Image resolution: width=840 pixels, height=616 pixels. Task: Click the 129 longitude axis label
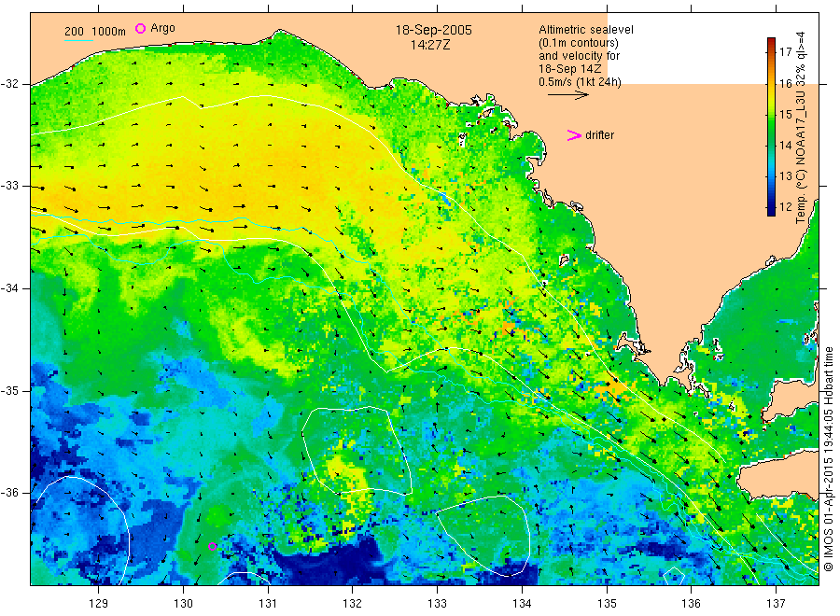pos(99,604)
